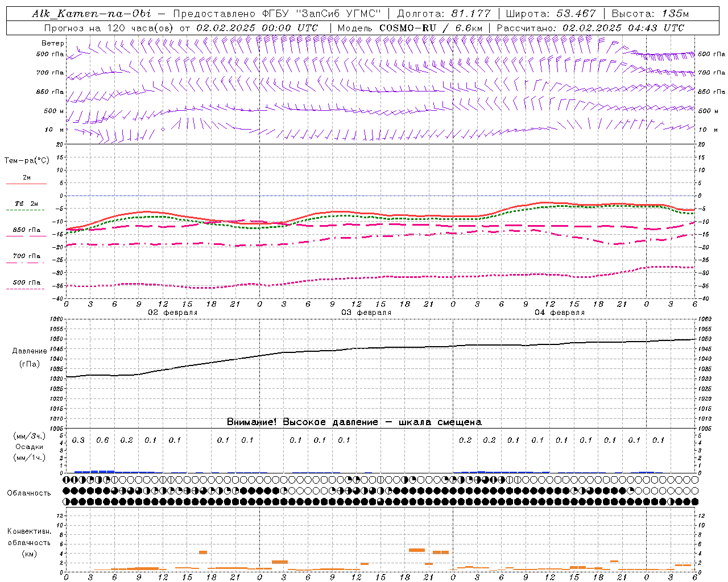Screen dimensions: 728x582
Task: Click the "(мм/1ч.)" precipitation unit label
Action: 29,458
